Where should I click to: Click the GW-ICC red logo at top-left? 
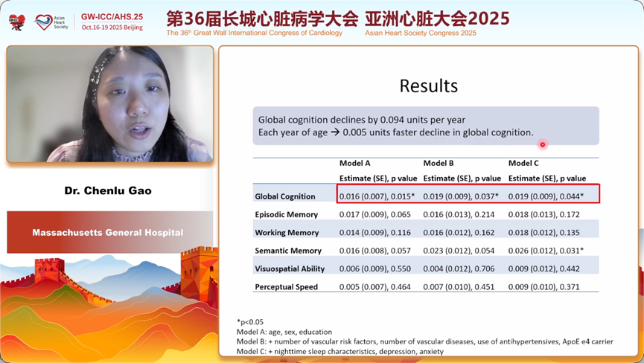click(16, 22)
